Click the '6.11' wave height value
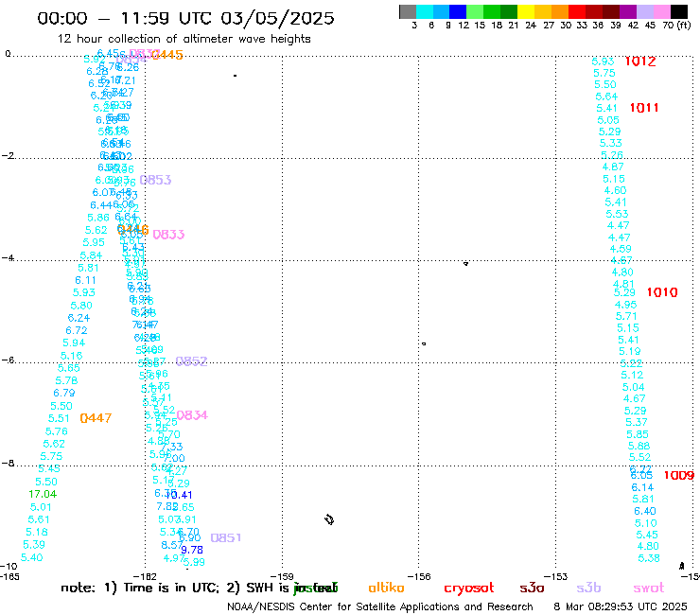Screen dimensions: 700x615 tap(85, 280)
